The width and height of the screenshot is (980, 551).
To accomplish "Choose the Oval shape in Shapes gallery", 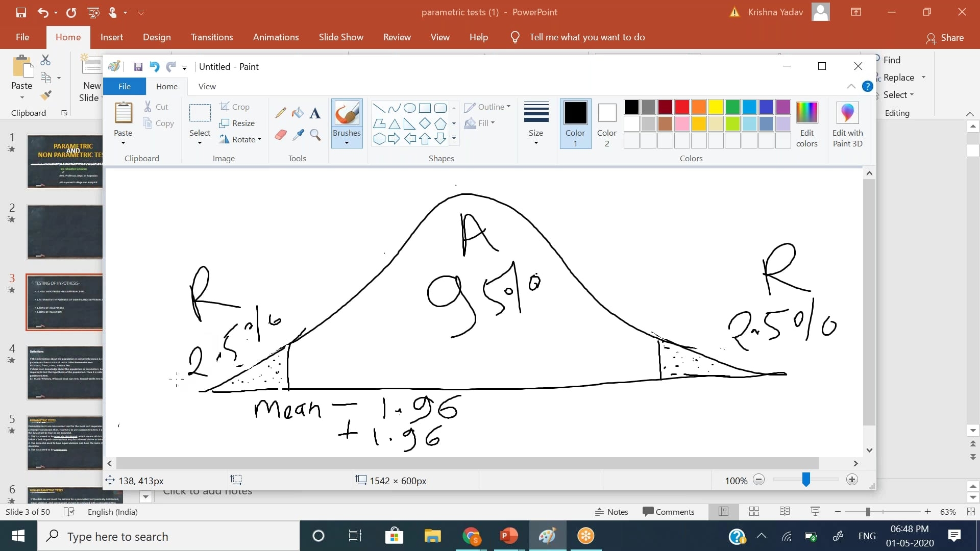I will [409, 108].
